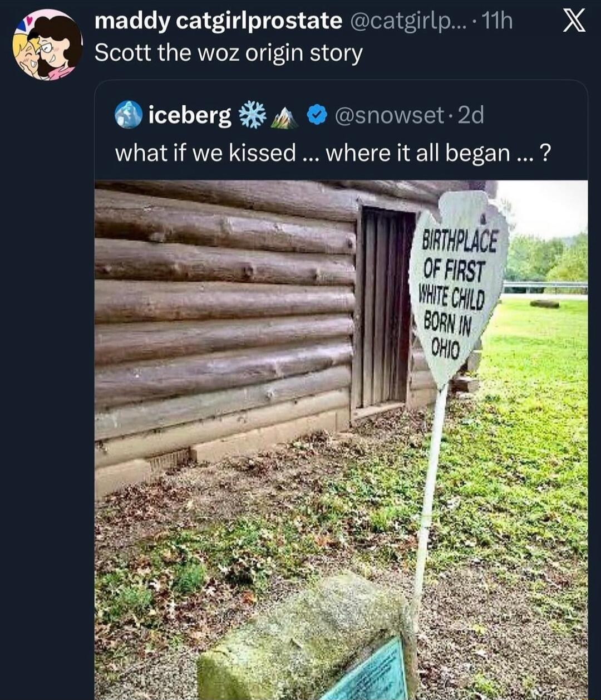Select the 'Scott the woz origin story' text
The width and height of the screenshot is (601, 700).
(x=228, y=54)
